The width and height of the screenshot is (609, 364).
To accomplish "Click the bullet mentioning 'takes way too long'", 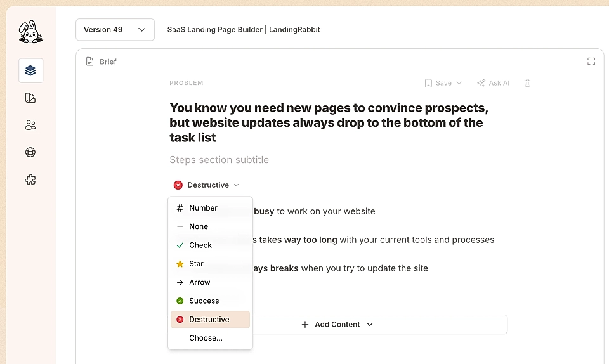I will 373,240.
